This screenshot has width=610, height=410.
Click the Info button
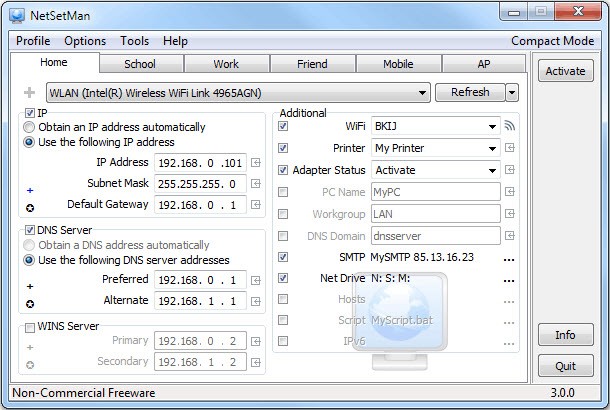point(566,335)
